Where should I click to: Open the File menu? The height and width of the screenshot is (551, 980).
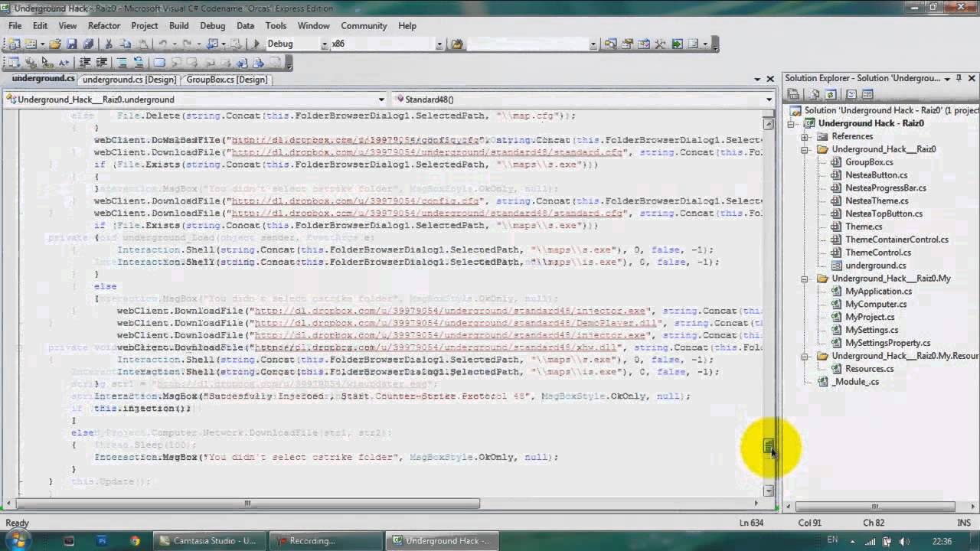click(15, 25)
